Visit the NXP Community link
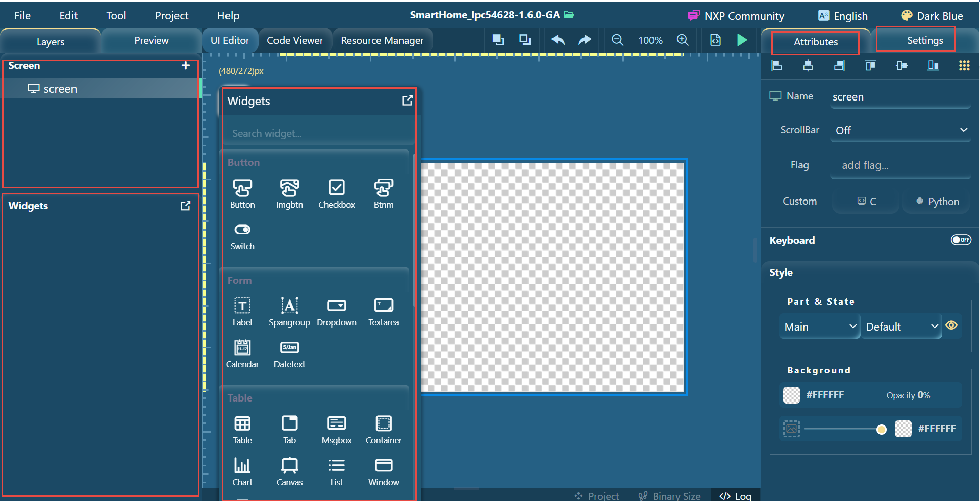 click(x=736, y=16)
